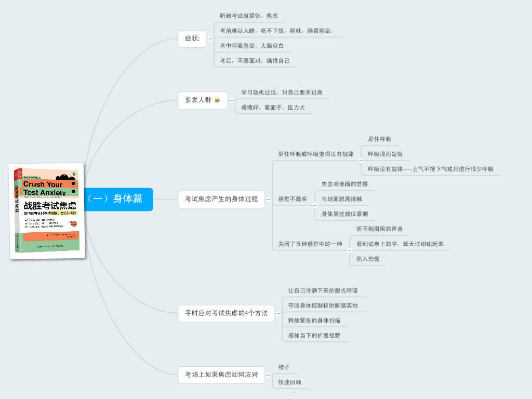
Task: Select the 呼吸浅而短促 node
Action: pos(384,154)
